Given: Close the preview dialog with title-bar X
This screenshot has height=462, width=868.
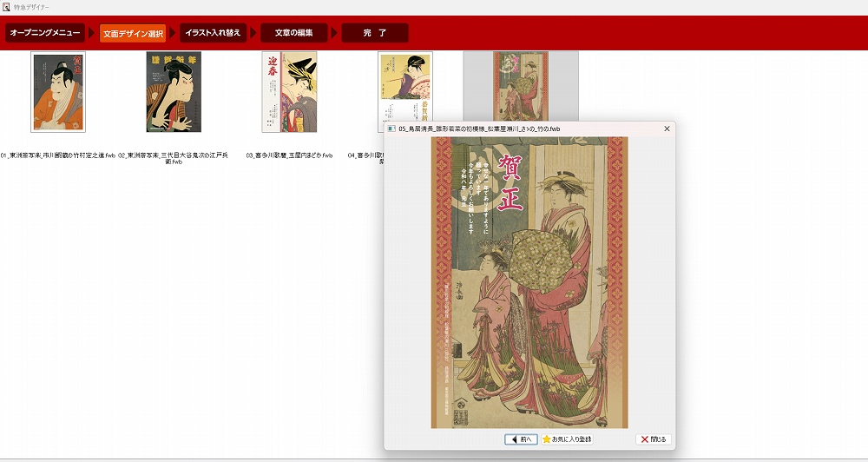Looking at the screenshot, I should click(x=667, y=129).
